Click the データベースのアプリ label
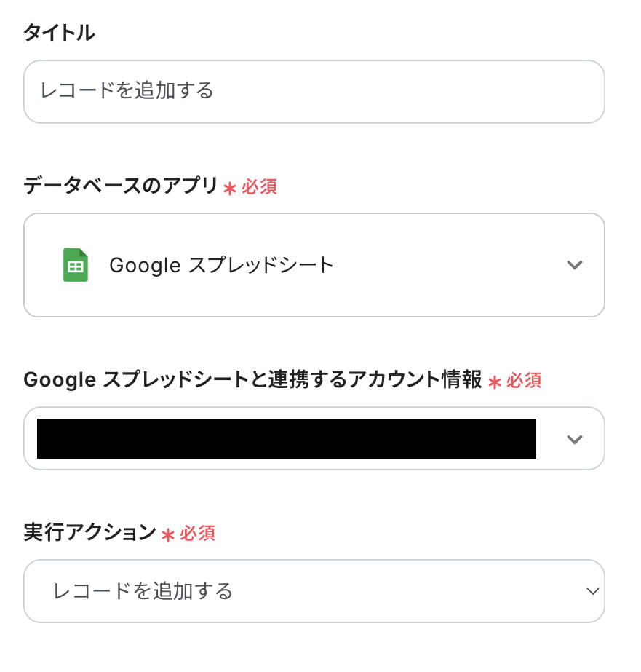Screen dimensions: 641x672 [121, 187]
